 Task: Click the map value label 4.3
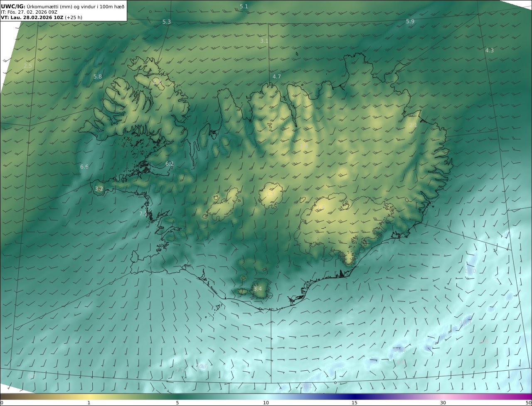[x=490, y=50]
